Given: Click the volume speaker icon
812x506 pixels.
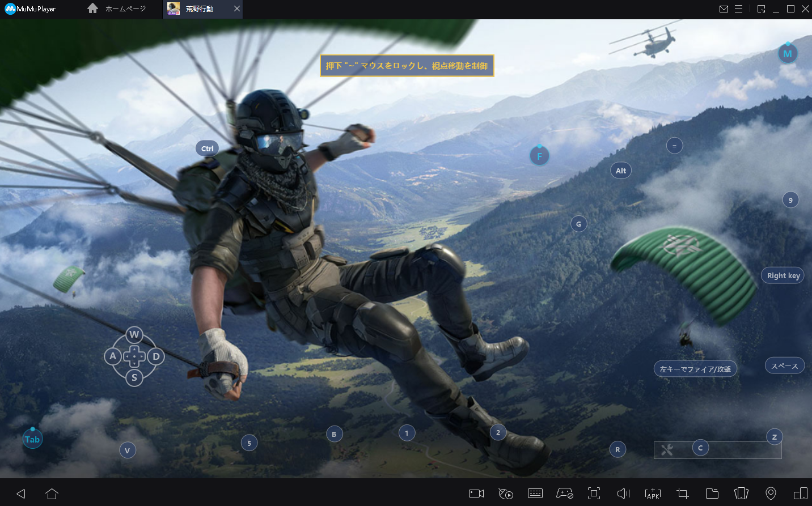Looking at the screenshot, I should [x=623, y=494].
